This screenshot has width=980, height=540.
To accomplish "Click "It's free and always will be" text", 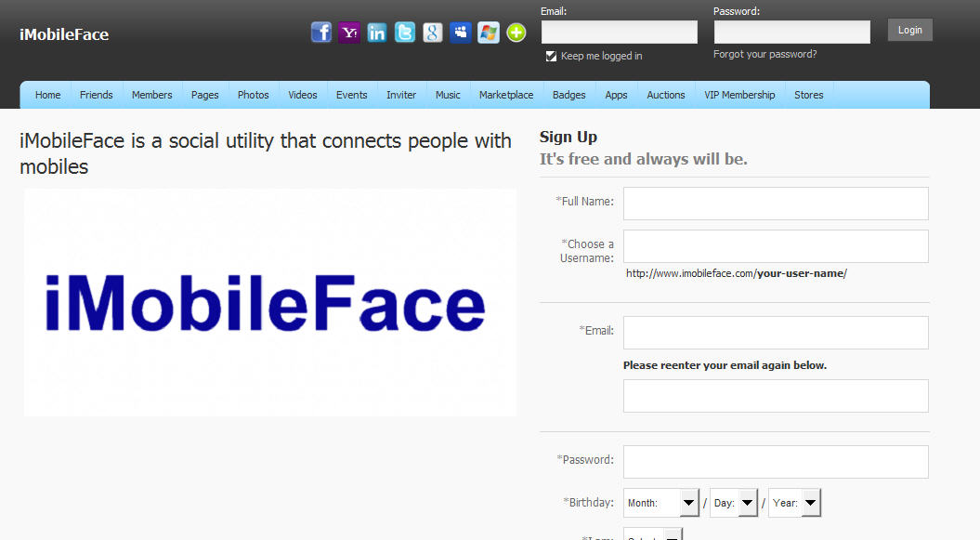I will coord(643,159).
